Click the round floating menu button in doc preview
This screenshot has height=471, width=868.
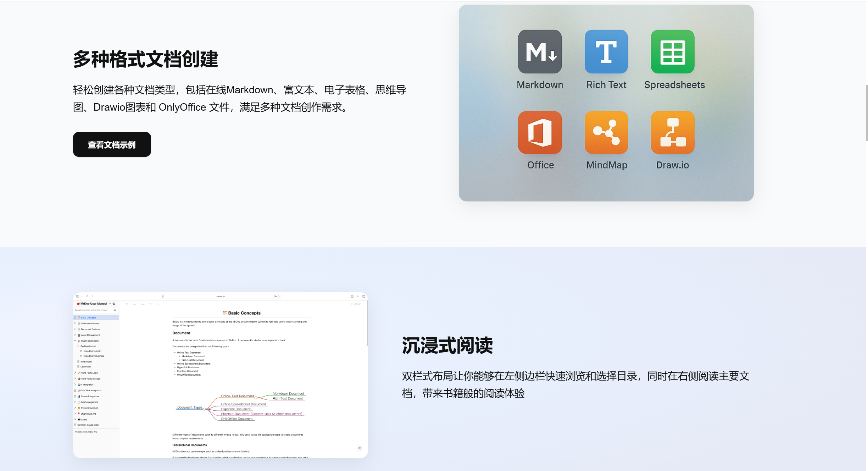(359, 448)
